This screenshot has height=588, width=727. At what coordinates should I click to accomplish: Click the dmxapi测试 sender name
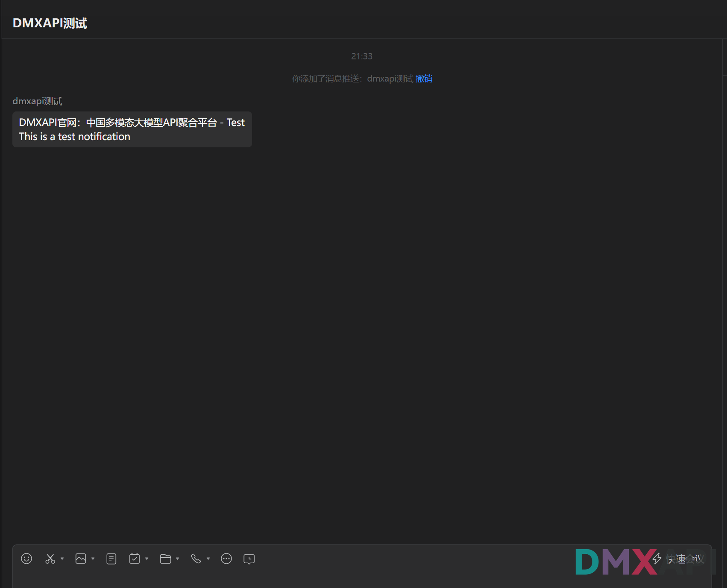coord(37,101)
